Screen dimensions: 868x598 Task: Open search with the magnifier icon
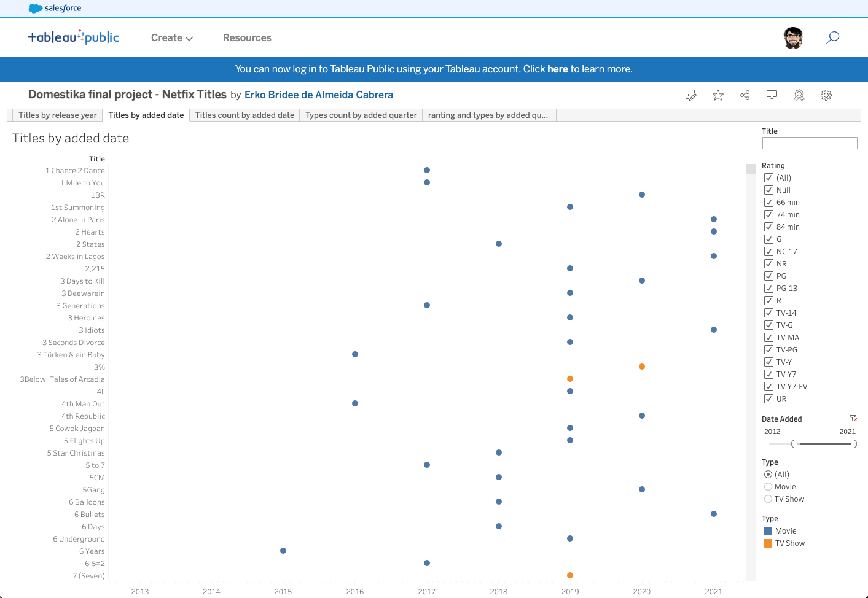point(832,37)
